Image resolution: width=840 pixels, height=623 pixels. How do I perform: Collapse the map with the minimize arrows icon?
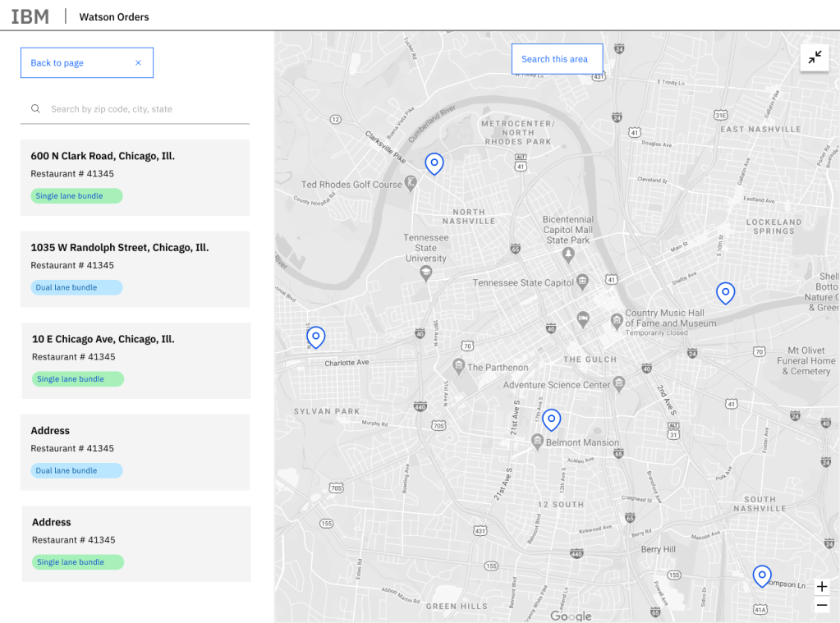click(815, 57)
